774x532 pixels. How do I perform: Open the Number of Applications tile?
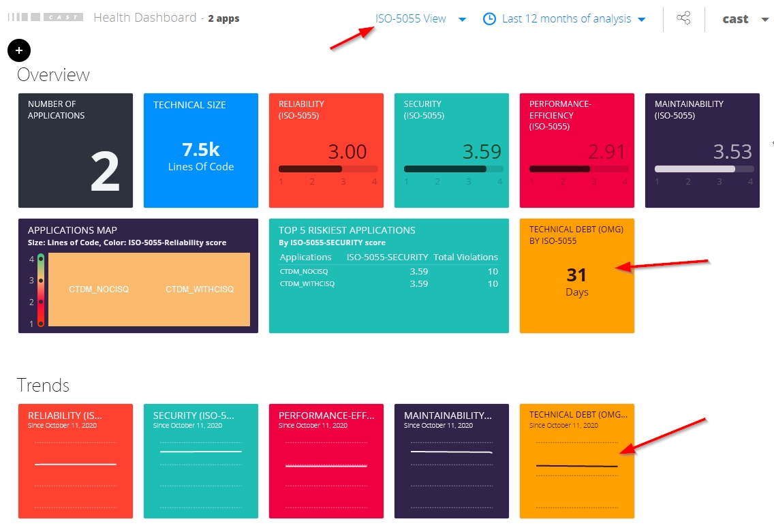pyautogui.click(x=76, y=151)
